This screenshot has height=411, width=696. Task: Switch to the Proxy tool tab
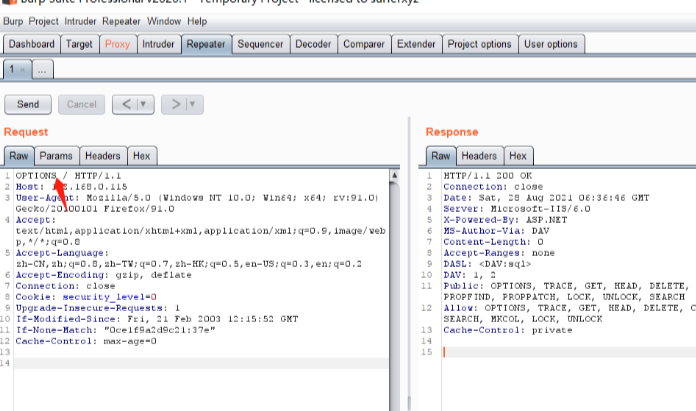click(117, 44)
